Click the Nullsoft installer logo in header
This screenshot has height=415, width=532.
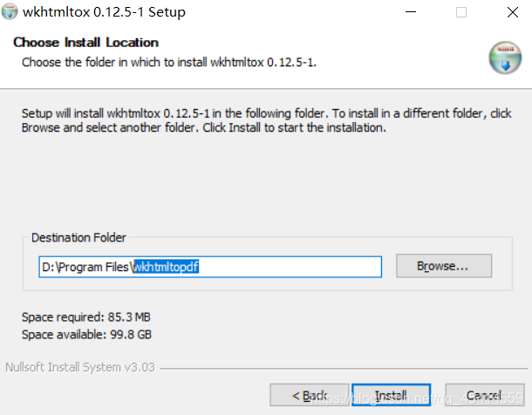(503, 56)
